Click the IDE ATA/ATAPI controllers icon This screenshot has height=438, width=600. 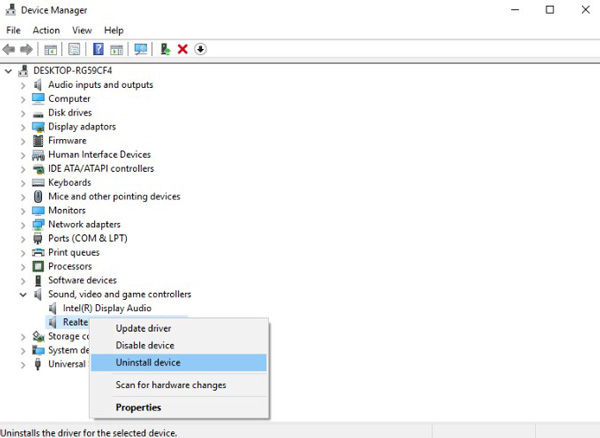tap(38, 169)
